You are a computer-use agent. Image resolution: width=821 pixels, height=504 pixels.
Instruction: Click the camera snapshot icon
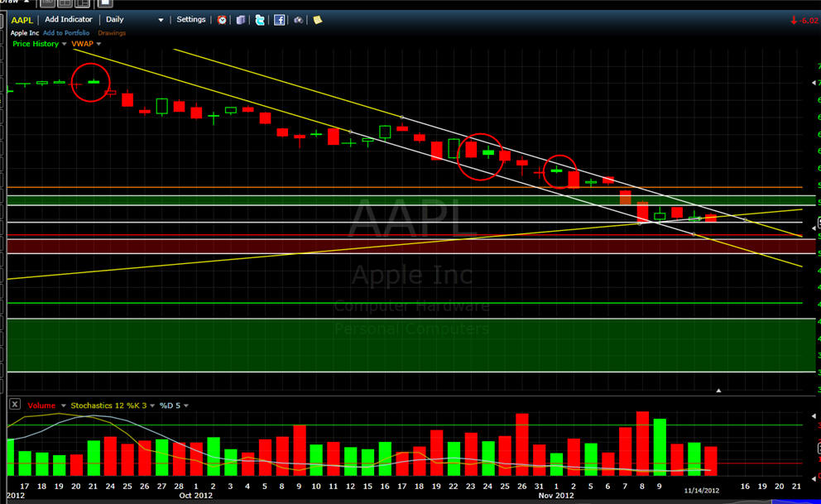coord(298,20)
